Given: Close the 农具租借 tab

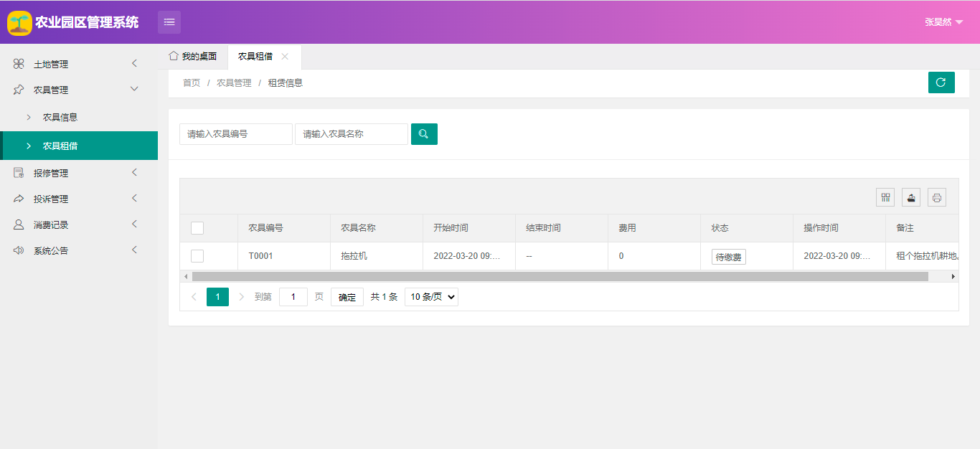Looking at the screenshot, I should point(285,56).
